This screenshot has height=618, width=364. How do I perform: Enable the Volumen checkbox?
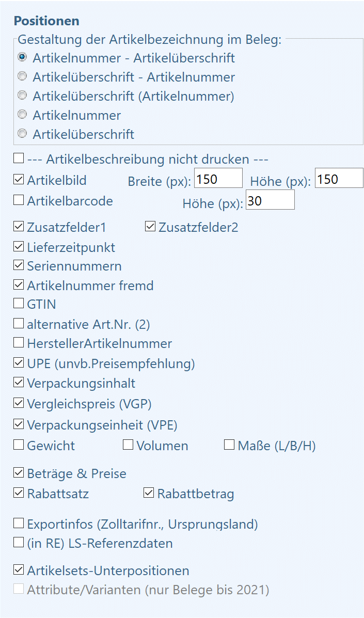128,445
